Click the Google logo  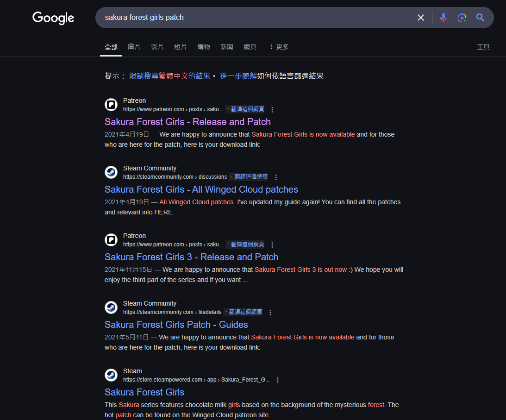click(53, 18)
